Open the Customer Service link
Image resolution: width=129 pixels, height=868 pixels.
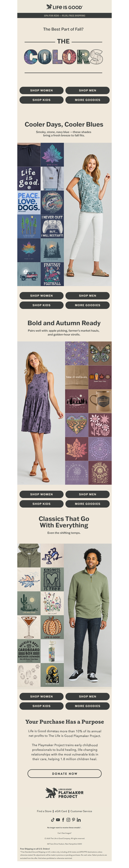coord(81,811)
